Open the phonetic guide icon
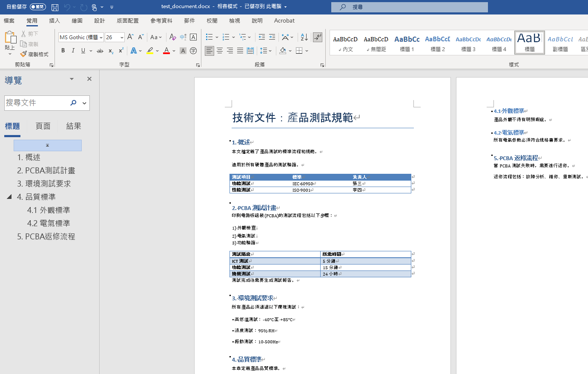Image resolution: width=588 pixels, height=374 pixels. pyautogui.click(x=183, y=37)
